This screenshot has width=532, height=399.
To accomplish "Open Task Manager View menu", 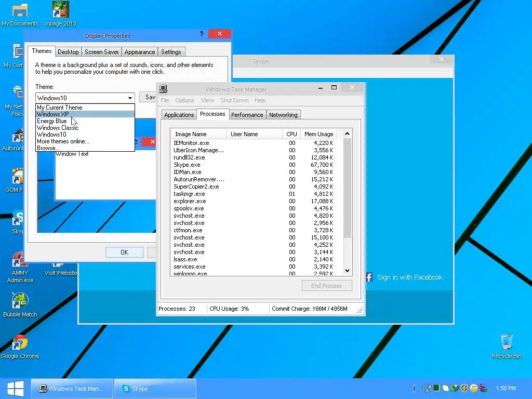I will [x=207, y=100].
